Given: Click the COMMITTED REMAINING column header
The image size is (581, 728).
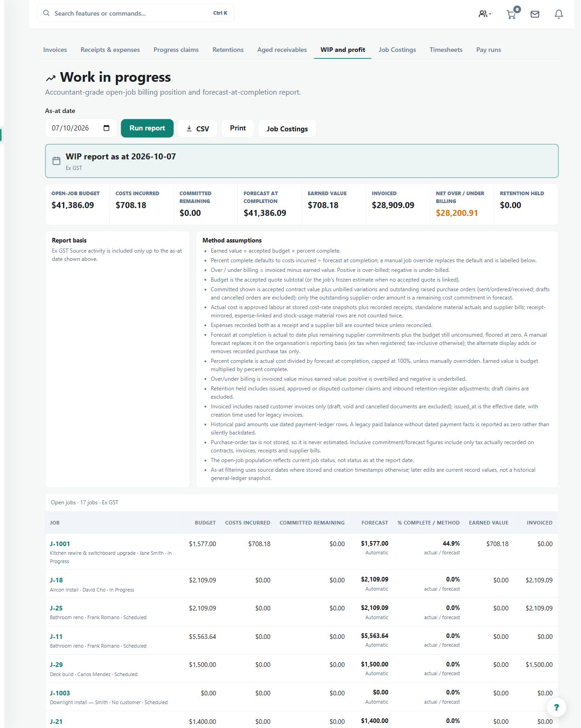Looking at the screenshot, I should [312, 523].
